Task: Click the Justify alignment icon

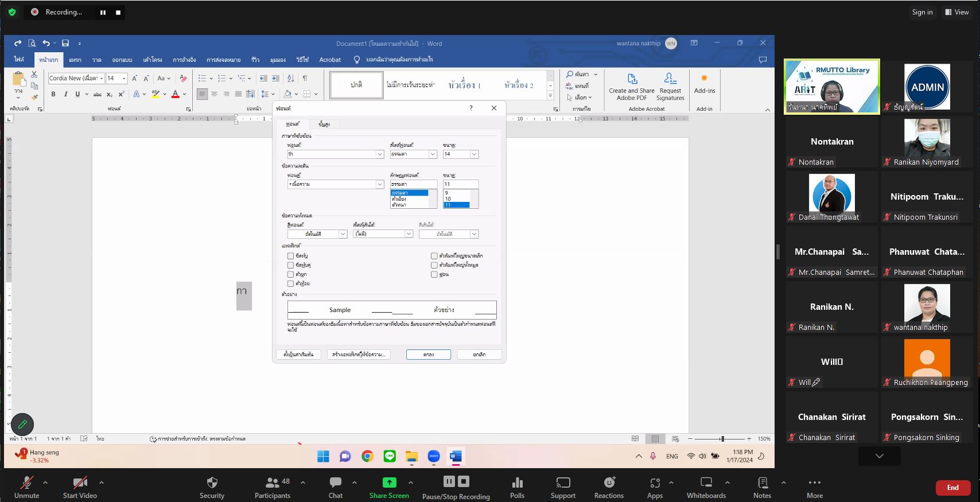Action: 238,94
